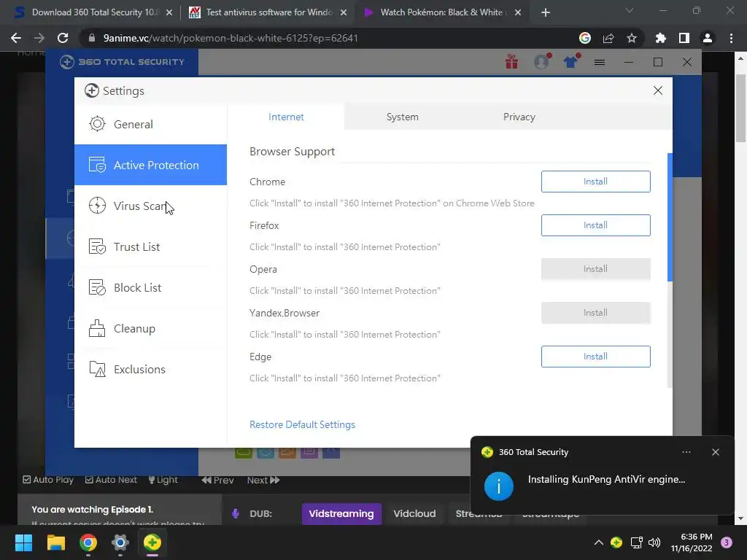Screen dimensions: 747x560
Task: Open the Chrome three-dot menu
Action: pyautogui.click(x=731, y=38)
